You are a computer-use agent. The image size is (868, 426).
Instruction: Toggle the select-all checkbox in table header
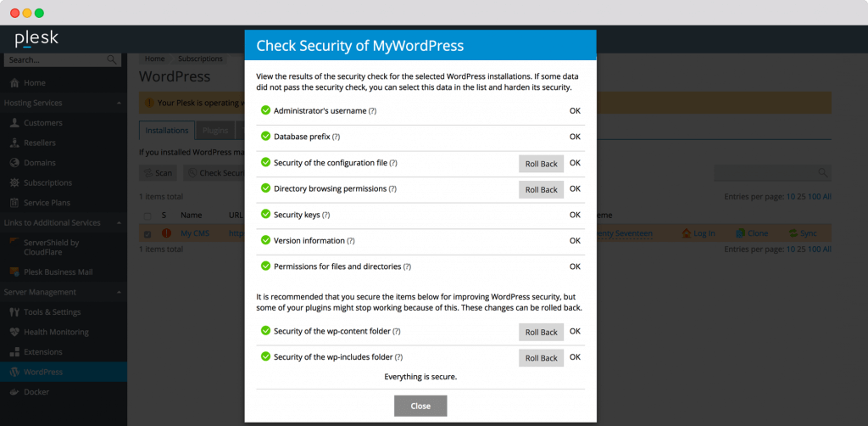[x=148, y=216]
